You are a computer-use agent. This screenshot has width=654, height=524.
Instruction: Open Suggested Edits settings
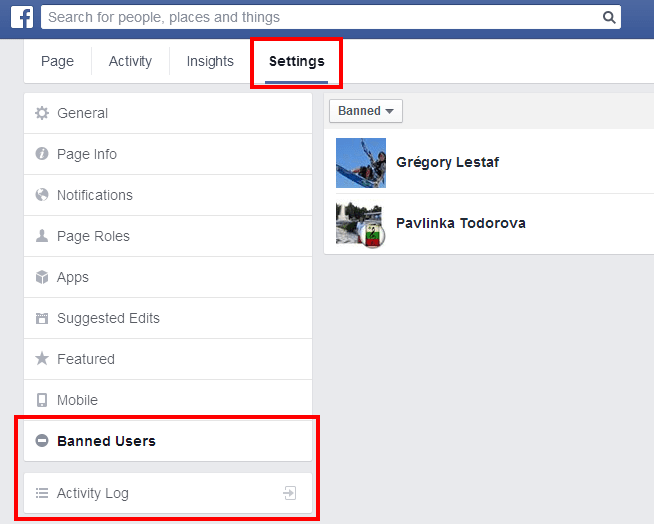pos(108,318)
